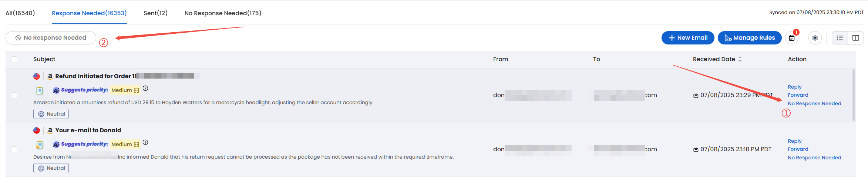Viewport: 868px width, 179px height.
Task: Open the calendar icon with red badge
Action: (792, 38)
